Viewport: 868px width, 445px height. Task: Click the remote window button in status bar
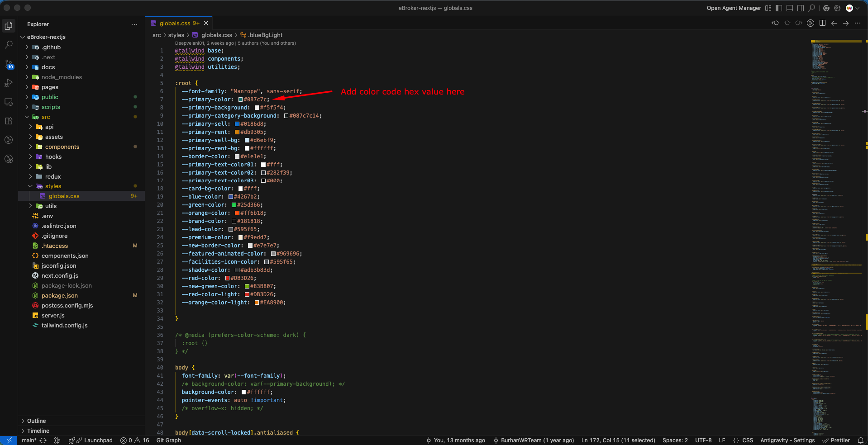coord(9,440)
